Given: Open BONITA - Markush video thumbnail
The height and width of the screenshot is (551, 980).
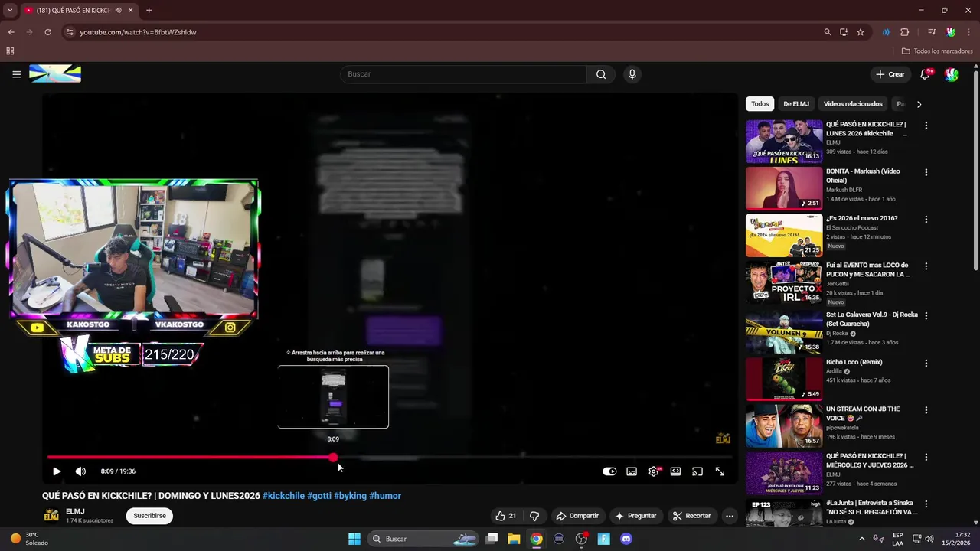Looking at the screenshot, I should coord(784,188).
